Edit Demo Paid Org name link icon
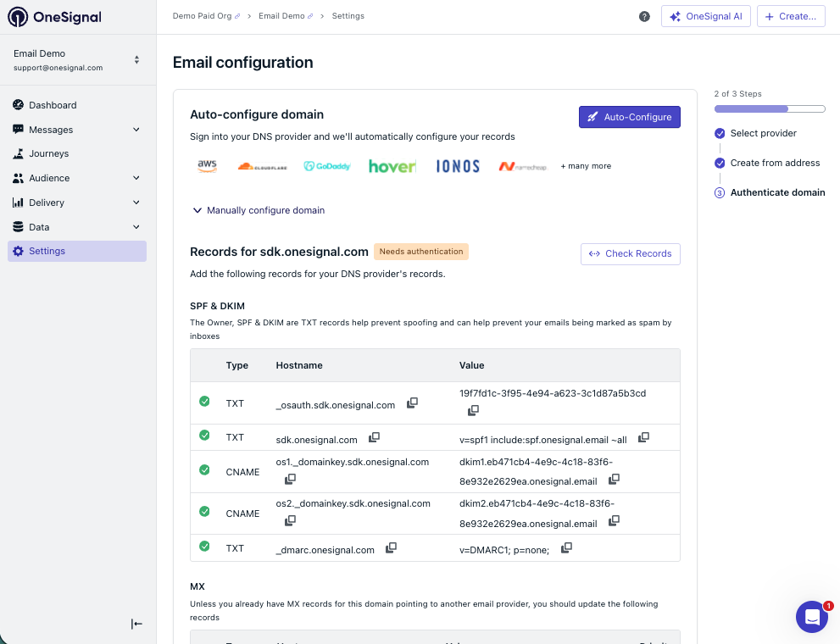The width and height of the screenshot is (840, 644). (237, 17)
